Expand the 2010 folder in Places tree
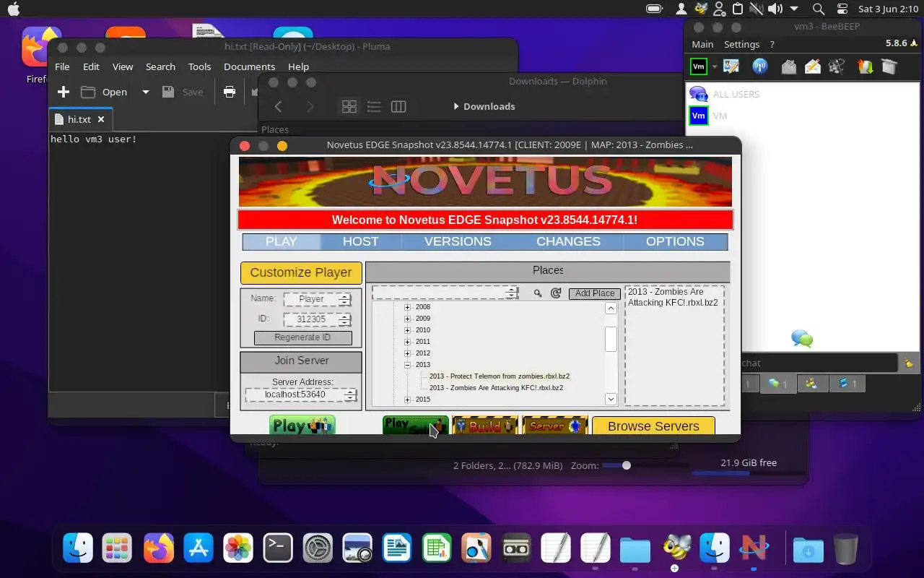924x578 pixels. 407,330
